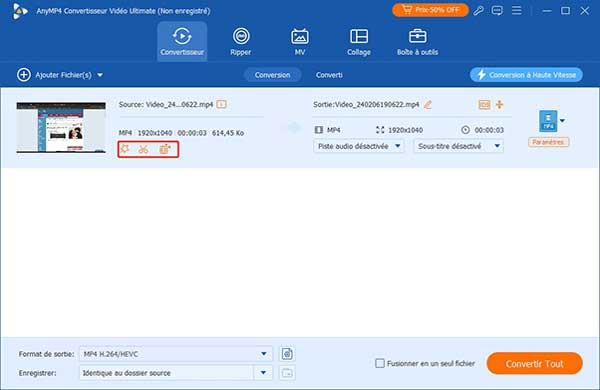Click the Ajouter Fichier(s) button

tap(54, 75)
